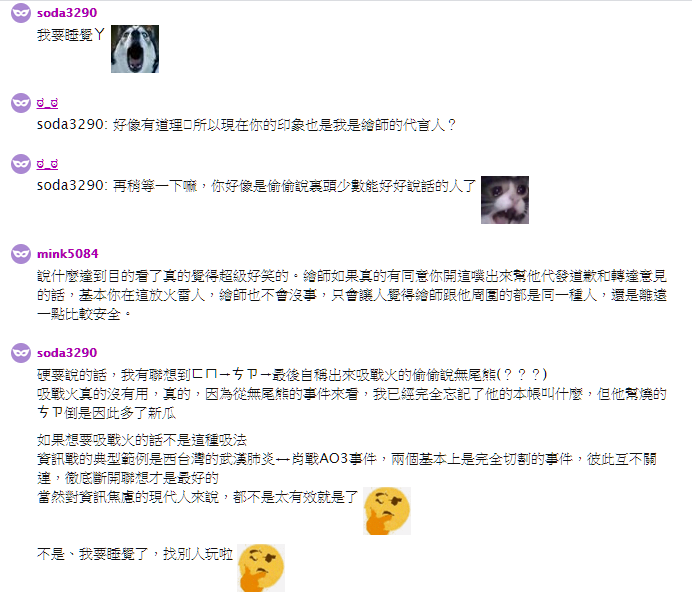
Task: Click the last thinking emoji sticker at bottom
Action: tap(261, 568)
